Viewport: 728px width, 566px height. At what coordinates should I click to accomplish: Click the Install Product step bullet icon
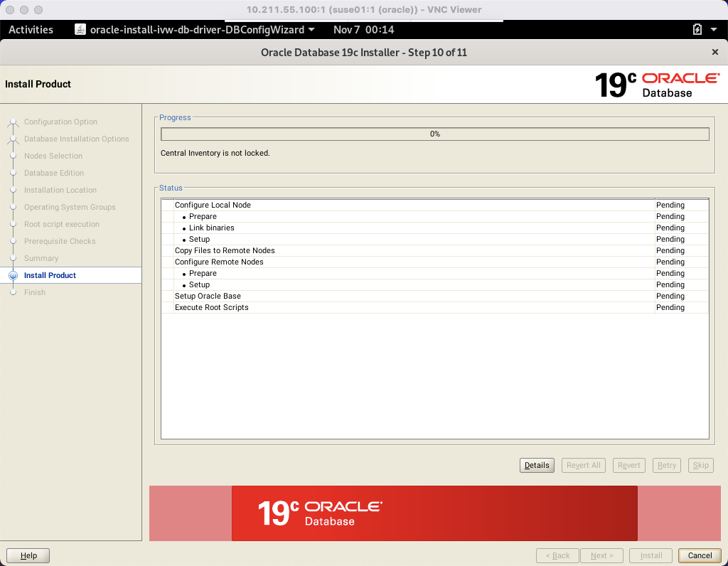coord(14,275)
